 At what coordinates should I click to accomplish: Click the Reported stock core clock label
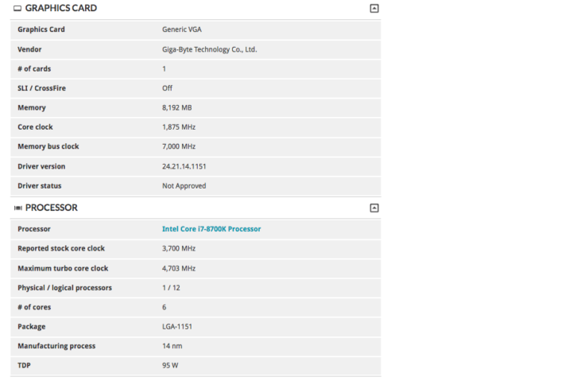[x=61, y=248]
